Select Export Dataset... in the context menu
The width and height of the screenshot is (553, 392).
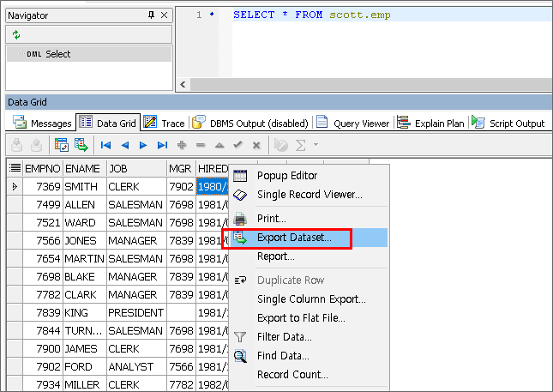[310, 238]
